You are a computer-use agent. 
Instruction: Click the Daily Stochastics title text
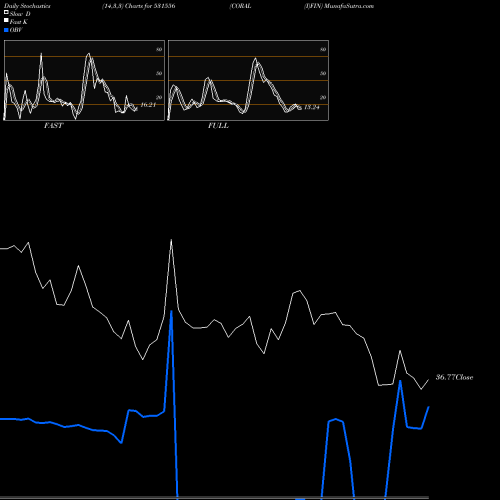(x=27, y=6)
